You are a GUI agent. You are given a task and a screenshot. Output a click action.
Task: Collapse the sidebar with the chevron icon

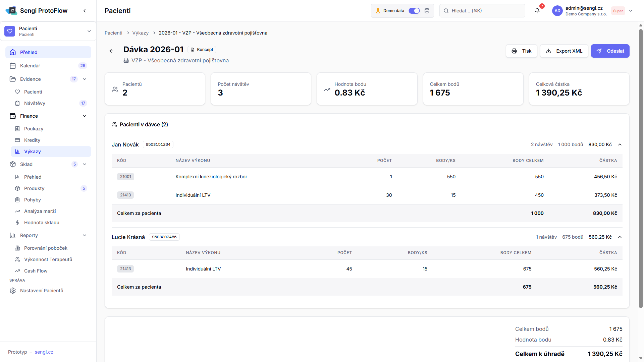pos(85,11)
